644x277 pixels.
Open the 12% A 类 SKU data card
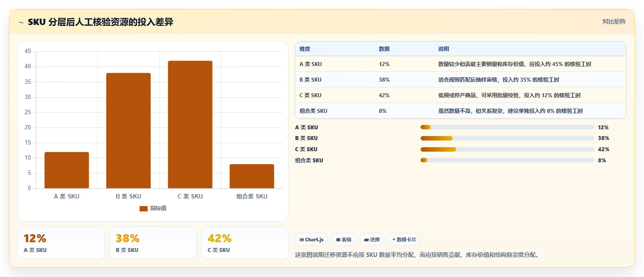click(61, 243)
